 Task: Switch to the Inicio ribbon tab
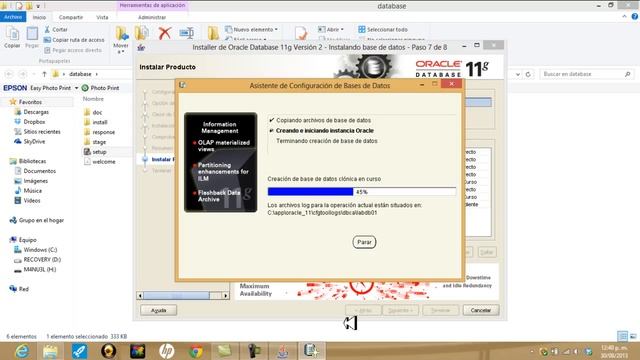39,17
